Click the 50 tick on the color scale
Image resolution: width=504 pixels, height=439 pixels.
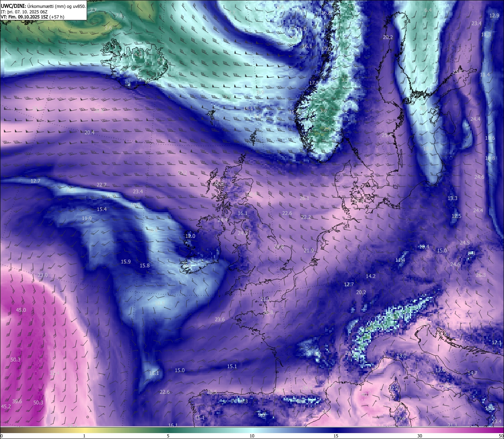(x=500, y=436)
